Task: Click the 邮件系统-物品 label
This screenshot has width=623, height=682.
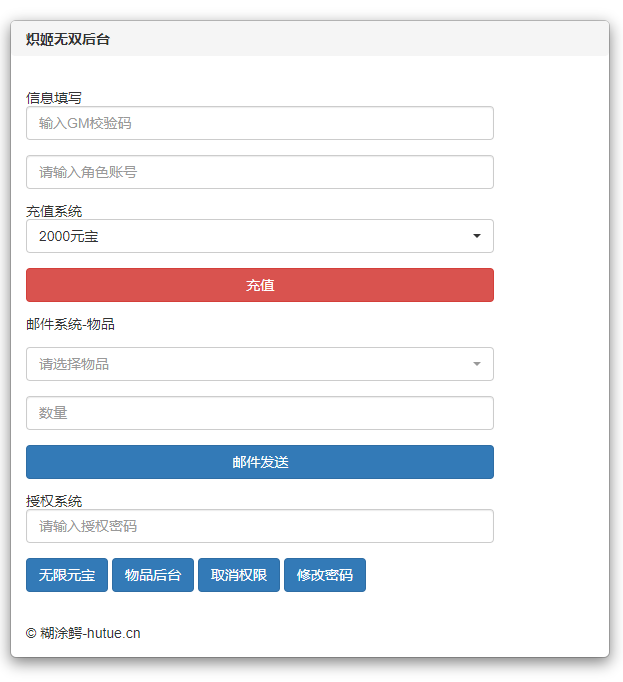Action: (70, 324)
